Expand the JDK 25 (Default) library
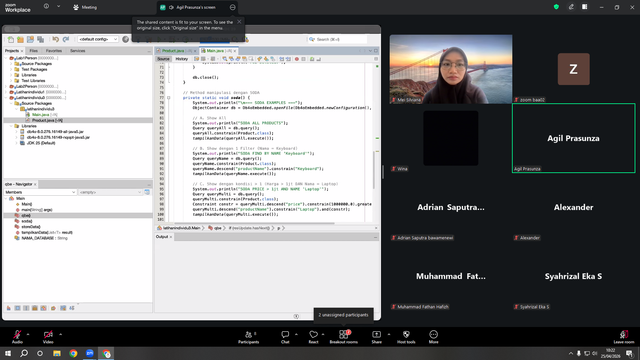The image size is (640, 360). pyautogui.click(x=17, y=143)
